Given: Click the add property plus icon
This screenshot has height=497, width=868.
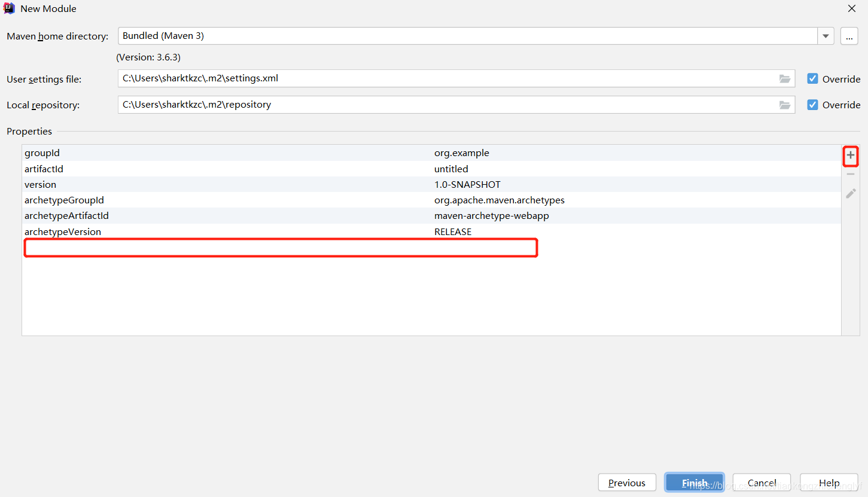Looking at the screenshot, I should pos(851,155).
